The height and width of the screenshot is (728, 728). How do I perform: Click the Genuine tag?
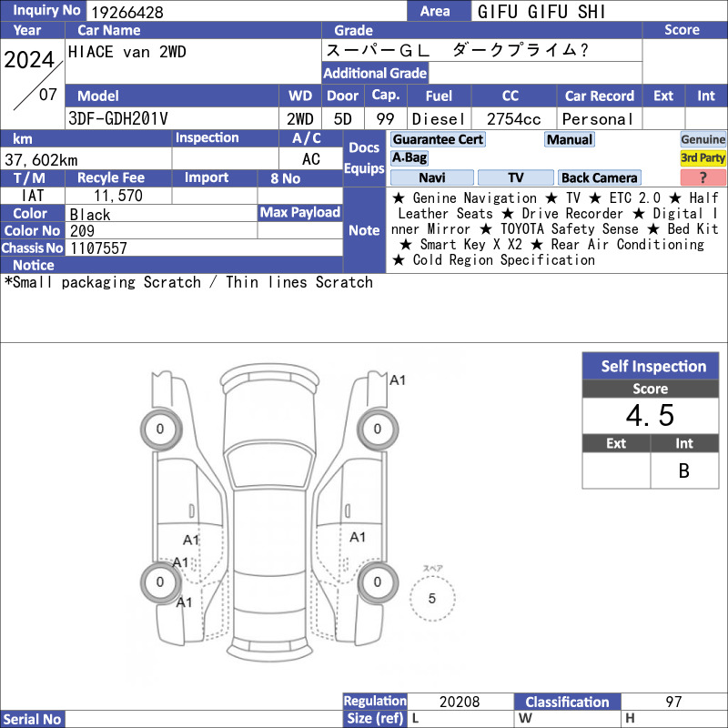click(x=703, y=139)
